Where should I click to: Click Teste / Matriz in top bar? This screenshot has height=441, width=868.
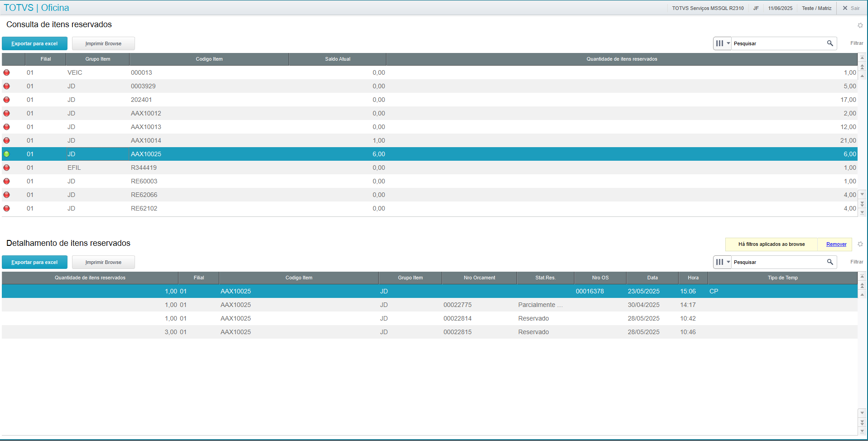tap(816, 8)
